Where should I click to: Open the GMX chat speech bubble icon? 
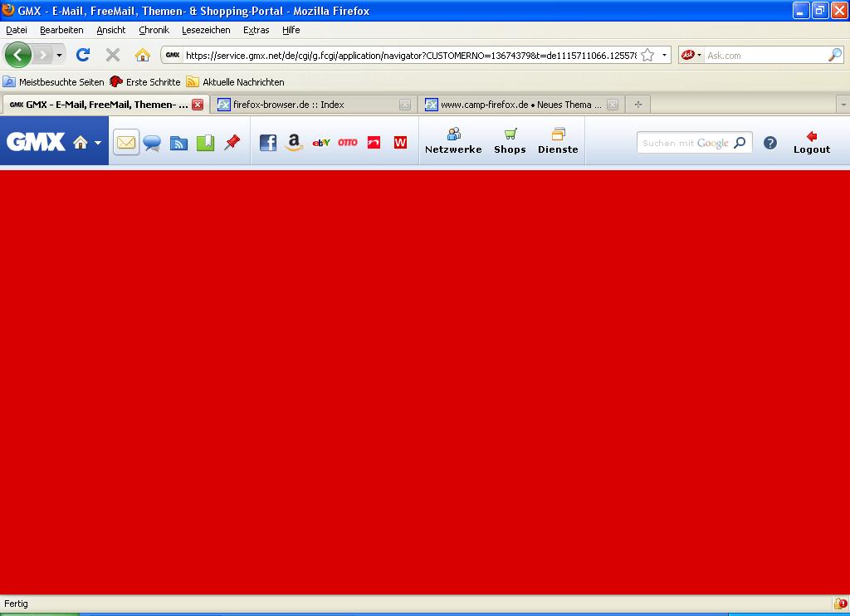pyautogui.click(x=153, y=143)
